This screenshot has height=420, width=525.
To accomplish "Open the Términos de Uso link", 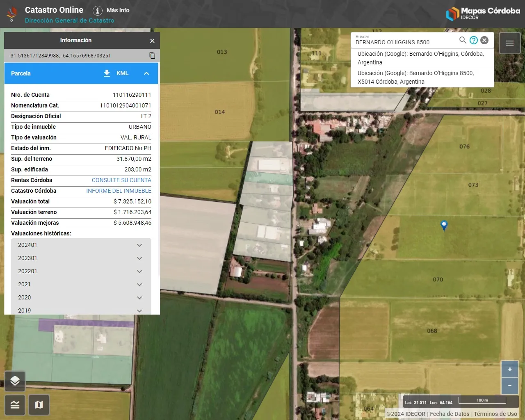I will 495,414.
